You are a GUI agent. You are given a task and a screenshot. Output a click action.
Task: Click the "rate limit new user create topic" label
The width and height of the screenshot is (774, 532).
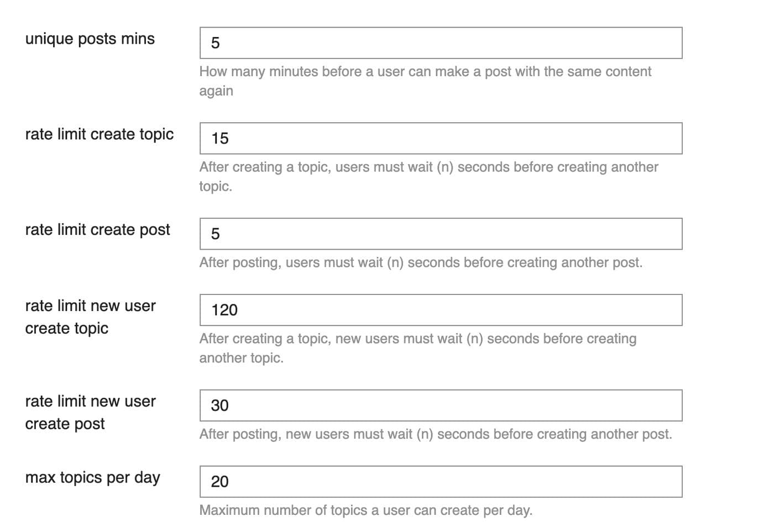(90, 317)
